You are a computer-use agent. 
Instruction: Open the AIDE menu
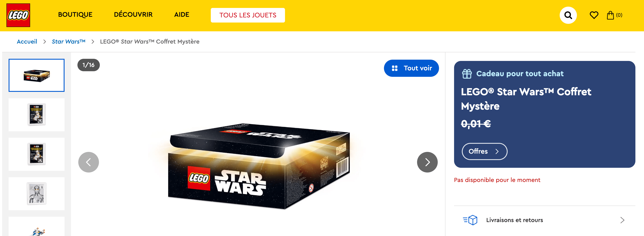click(182, 15)
